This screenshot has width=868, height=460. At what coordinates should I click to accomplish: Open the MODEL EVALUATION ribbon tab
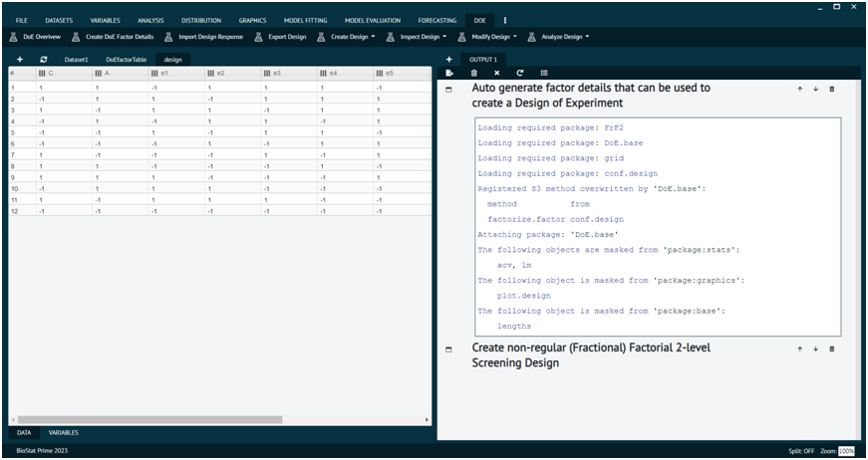click(x=373, y=21)
